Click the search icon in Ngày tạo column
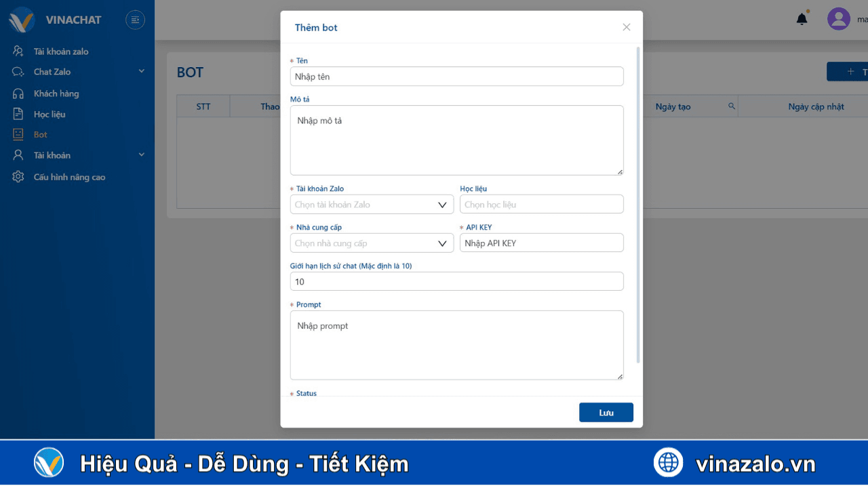868x488 pixels. click(x=731, y=106)
